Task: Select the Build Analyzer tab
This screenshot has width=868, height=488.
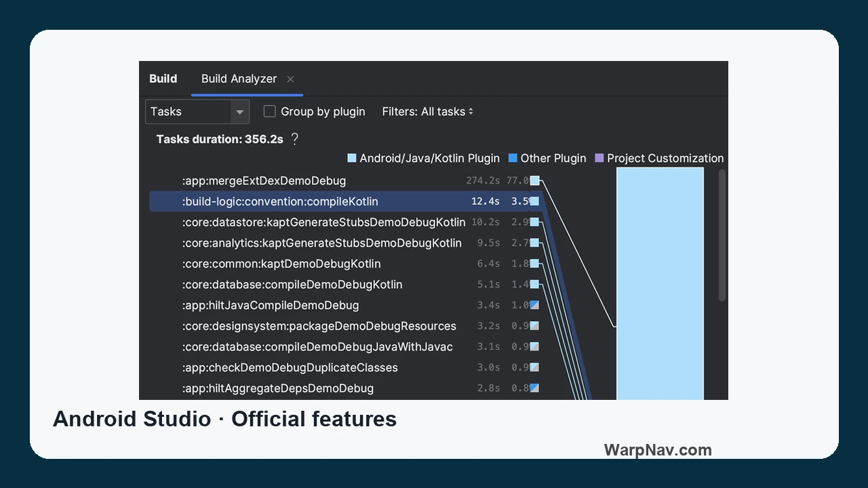Action: [239, 79]
